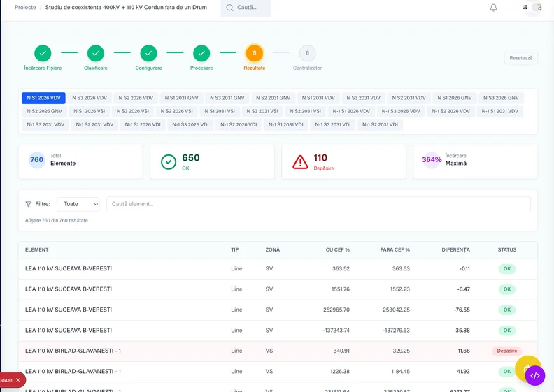Open the Toate filter dropdown
Viewport: 554px width, 392px height.
pos(78,204)
